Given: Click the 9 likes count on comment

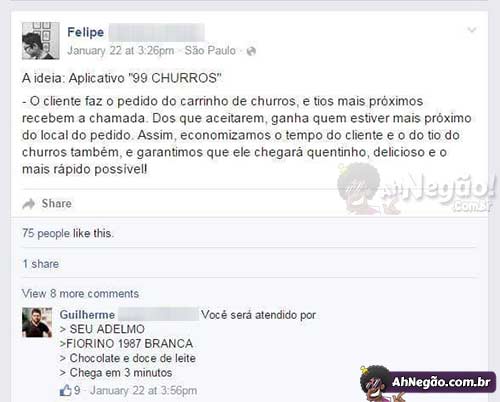Looking at the screenshot, I should pyautogui.click(x=77, y=390).
